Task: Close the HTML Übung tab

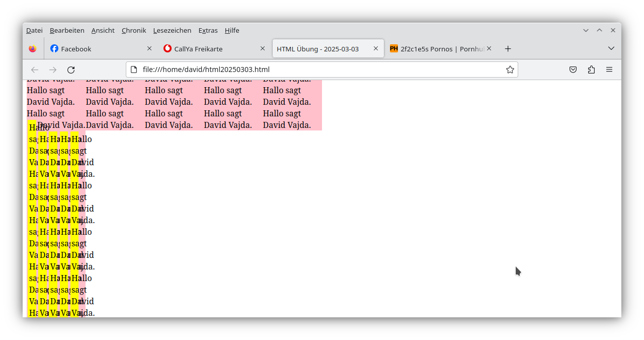Action: point(376,49)
